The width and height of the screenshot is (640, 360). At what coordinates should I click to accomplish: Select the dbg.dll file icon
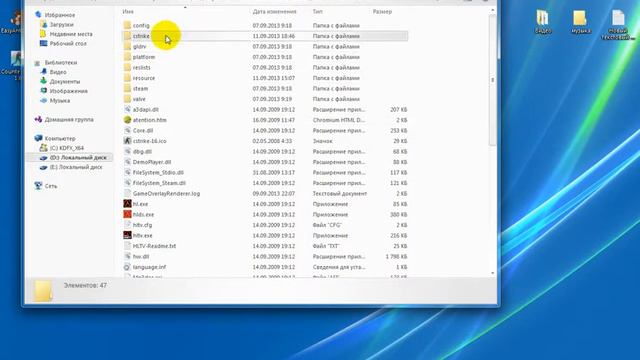127,151
